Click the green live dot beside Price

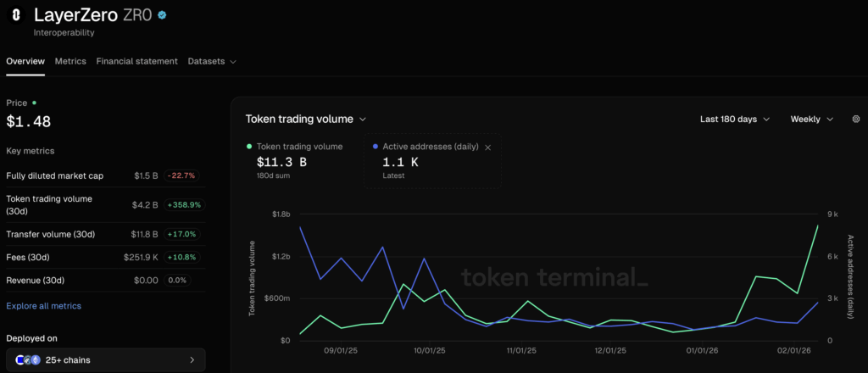pos(35,103)
